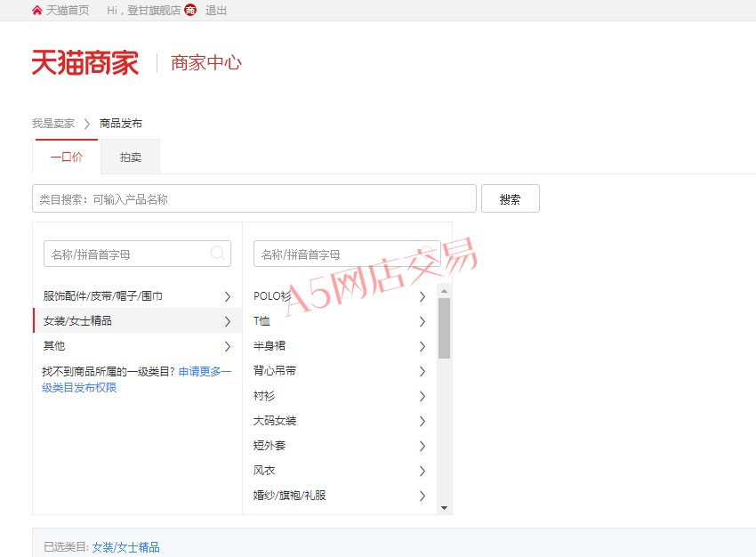
Task: Click the Tmall home house icon
Action: (36, 10)
